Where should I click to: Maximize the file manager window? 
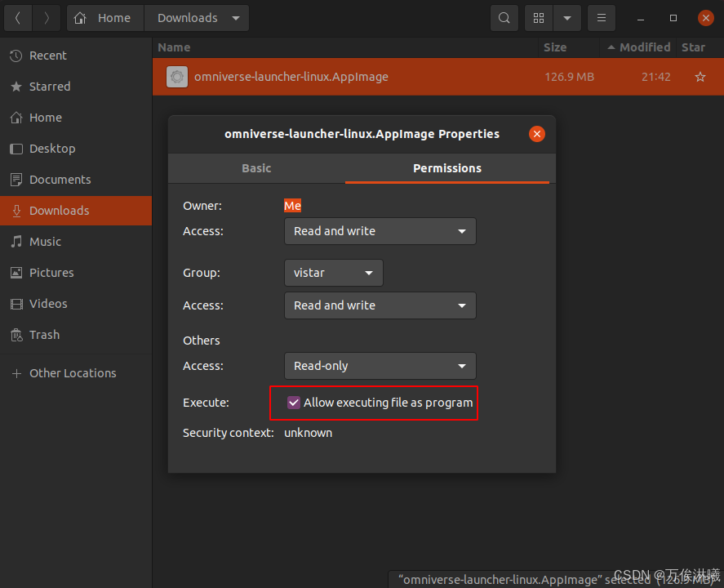tap(673, 18)
